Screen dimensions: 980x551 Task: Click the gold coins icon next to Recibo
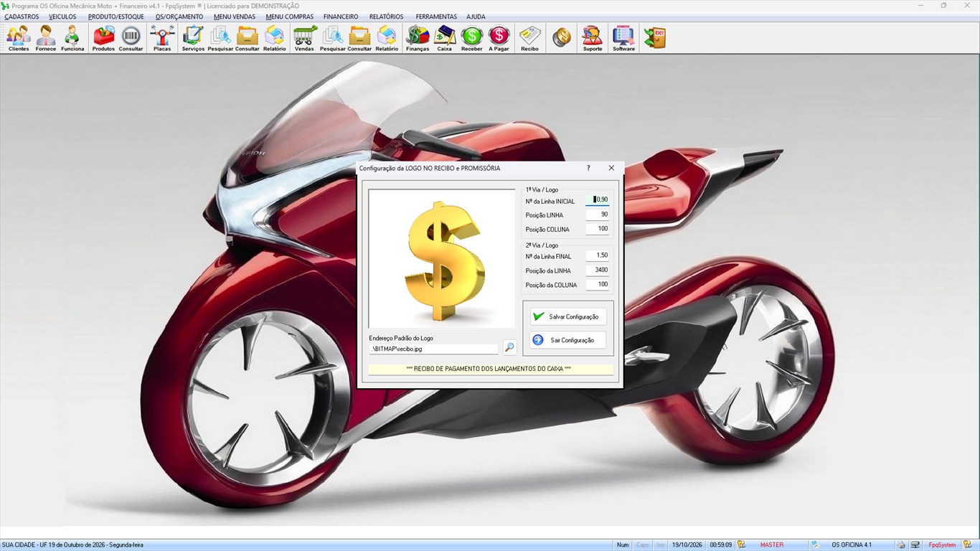(562, 38)
